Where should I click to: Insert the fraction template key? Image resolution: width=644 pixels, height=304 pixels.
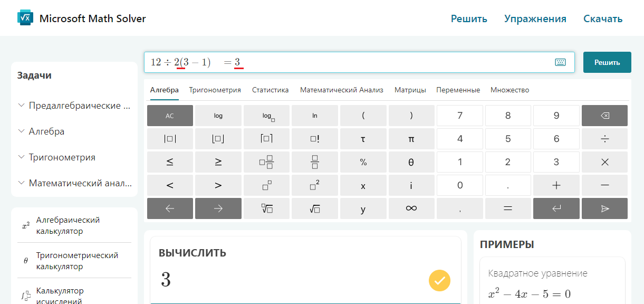pos(315,162)
